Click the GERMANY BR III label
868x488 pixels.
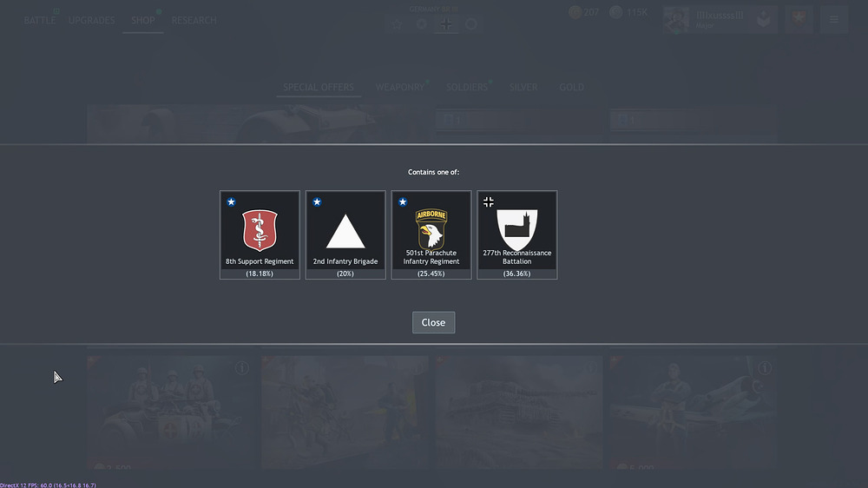[434, 10]
